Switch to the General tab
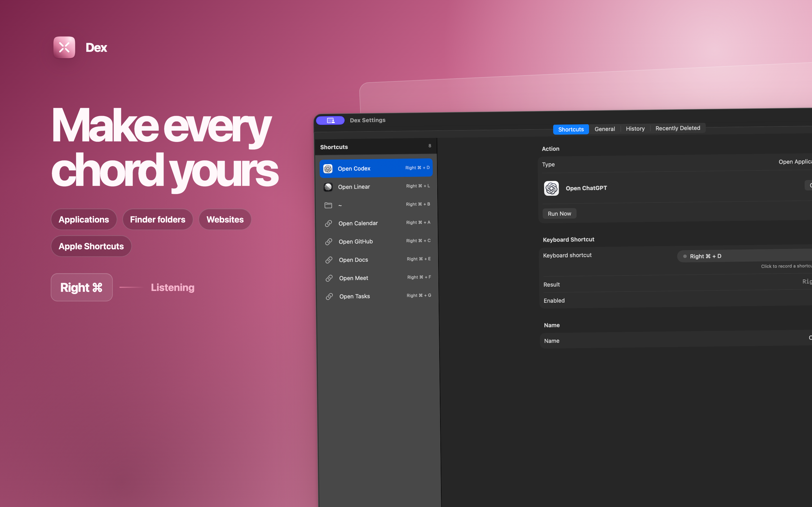This screenshot has height=507, width=812. point(605,129)
